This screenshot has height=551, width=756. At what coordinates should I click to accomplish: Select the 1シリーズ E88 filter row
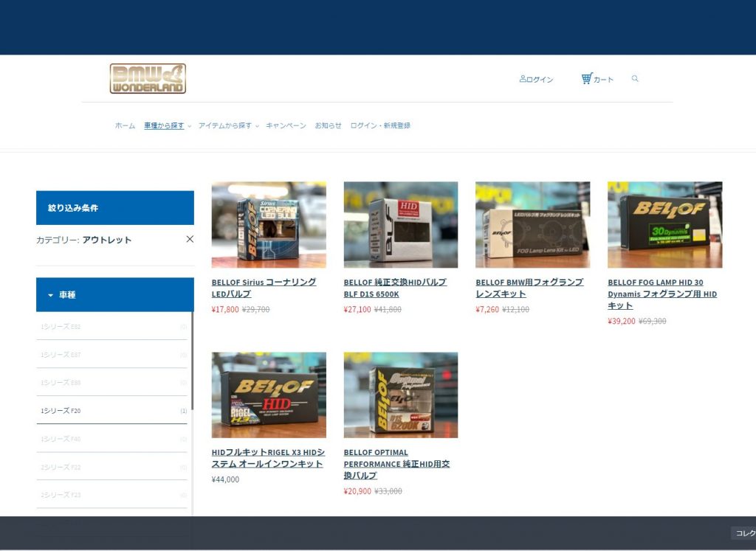coord(112,382)
